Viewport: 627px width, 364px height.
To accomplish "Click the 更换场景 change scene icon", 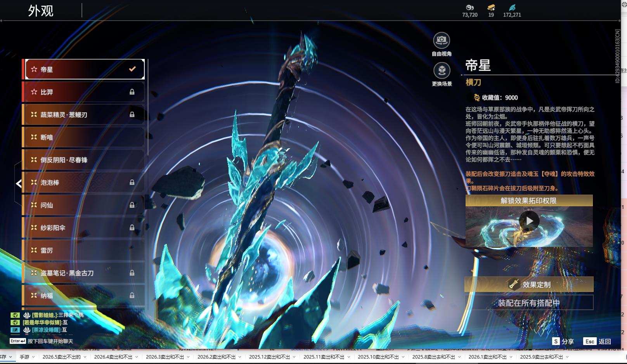I will point(442,70).
